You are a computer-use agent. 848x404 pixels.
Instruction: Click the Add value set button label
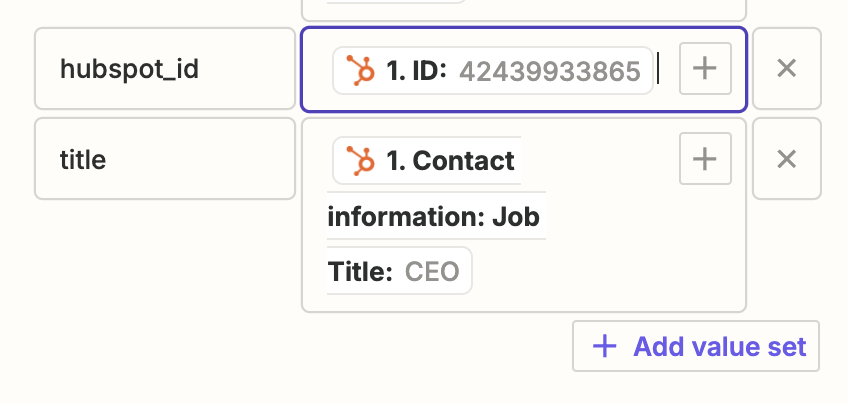click(720, 346)
